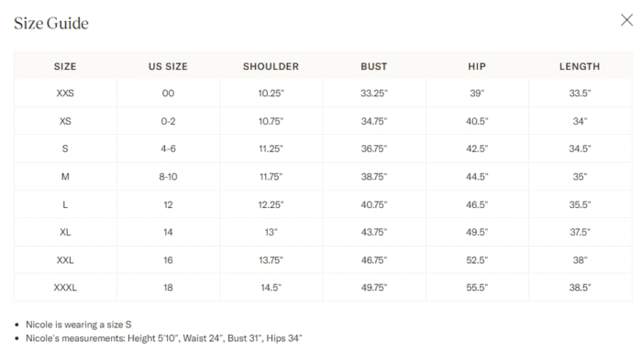
Task: Click the SIZE column header
Action: 65,66
